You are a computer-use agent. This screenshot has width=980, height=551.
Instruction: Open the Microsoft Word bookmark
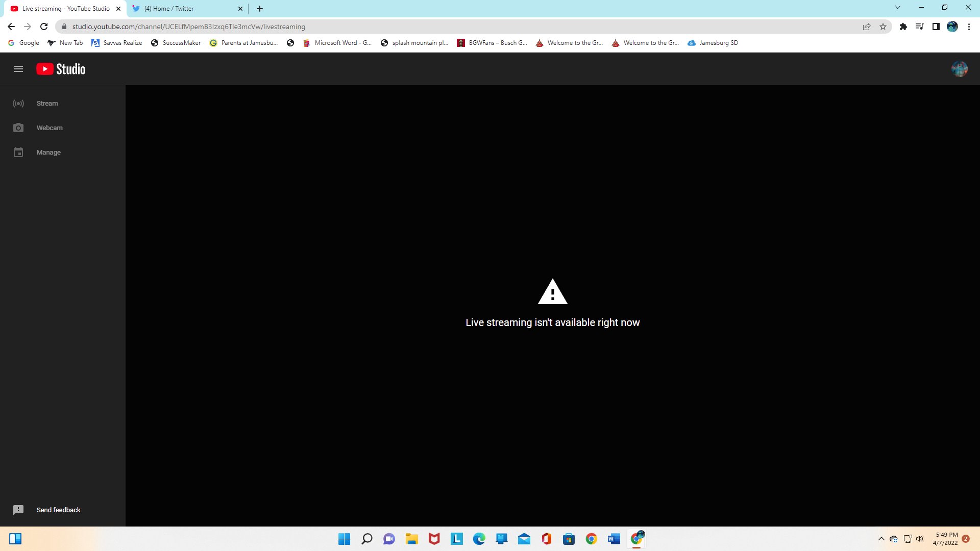338,43
